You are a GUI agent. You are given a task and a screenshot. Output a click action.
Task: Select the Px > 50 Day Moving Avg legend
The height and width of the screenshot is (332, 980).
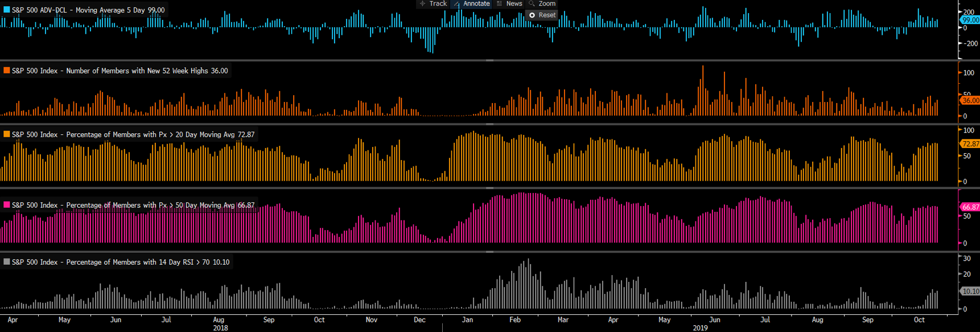point(133,205)
